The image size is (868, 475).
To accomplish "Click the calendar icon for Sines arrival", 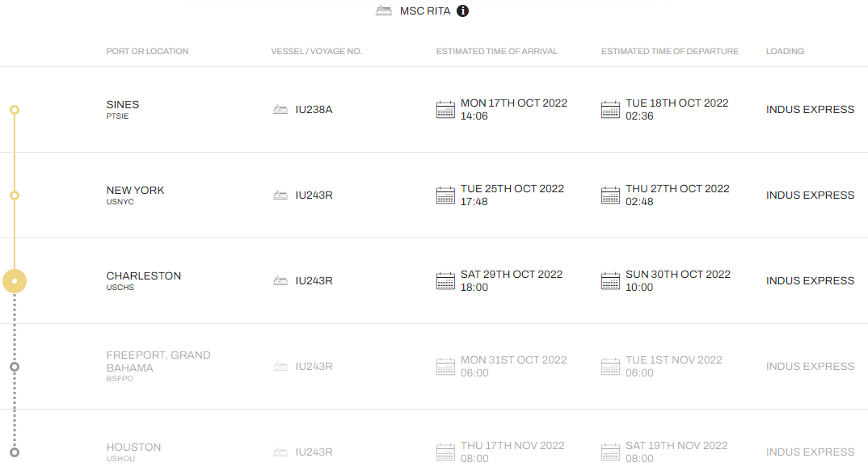I will pyautogui.click(x=445, y=110).
